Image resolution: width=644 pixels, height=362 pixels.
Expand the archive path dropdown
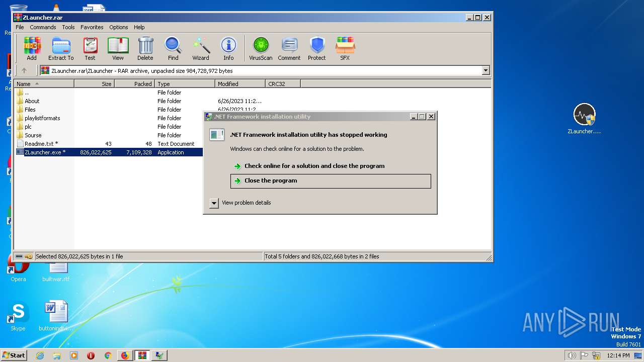(486, 71)
